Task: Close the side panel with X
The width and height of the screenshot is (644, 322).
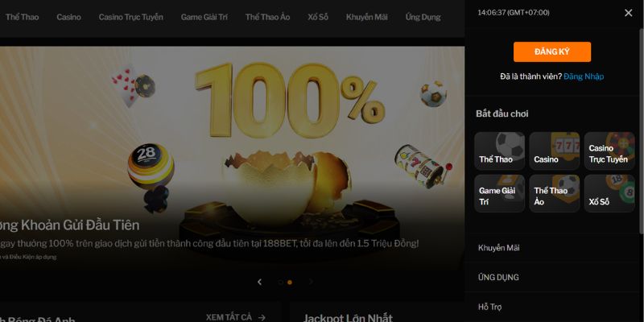Action: [629, 13]
